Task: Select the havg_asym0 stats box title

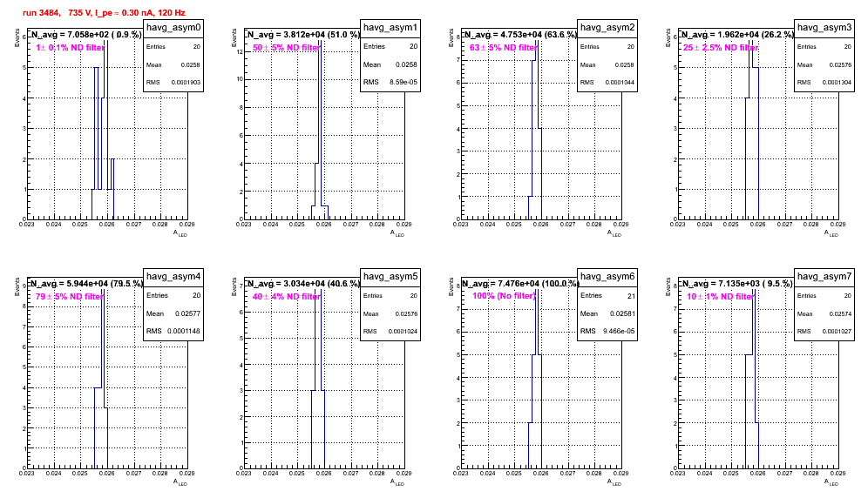Action: [x=173, y=28]
